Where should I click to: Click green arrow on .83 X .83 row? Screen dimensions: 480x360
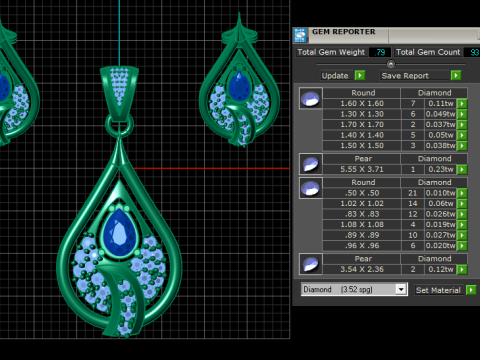click(462, 214)
